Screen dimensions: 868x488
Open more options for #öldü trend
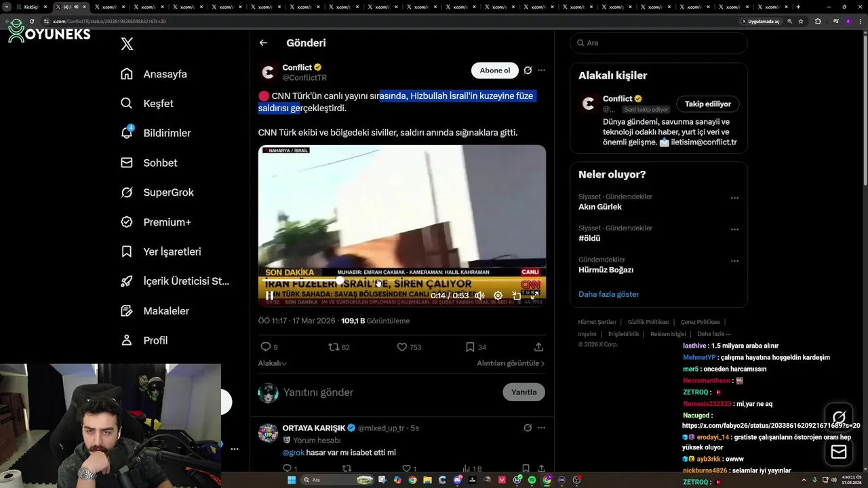tap(734, 230)
